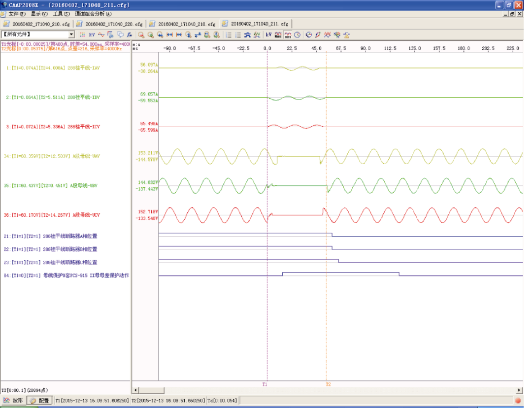Click the horizontal compress inward arrows icon
The image size is (532, 413).
(169, 35)
